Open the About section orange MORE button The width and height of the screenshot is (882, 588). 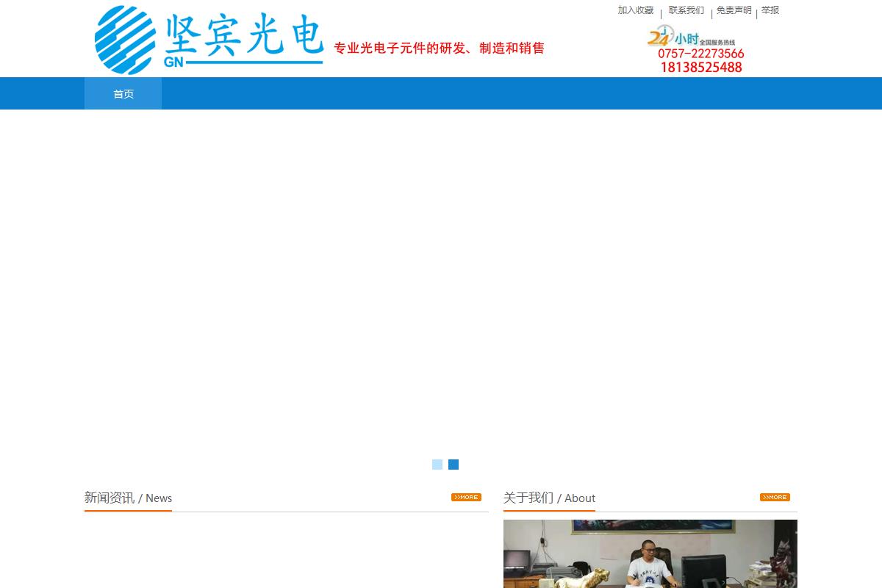(x=775, y=498)
